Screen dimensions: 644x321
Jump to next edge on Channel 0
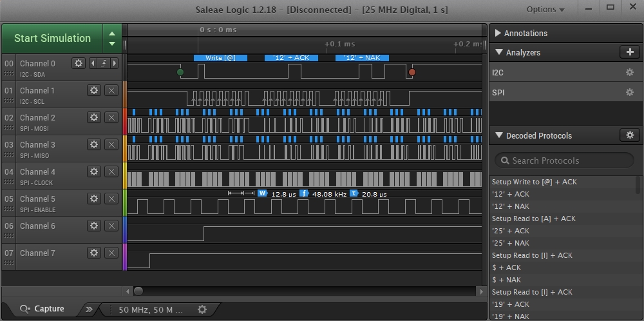coord(115,63)
